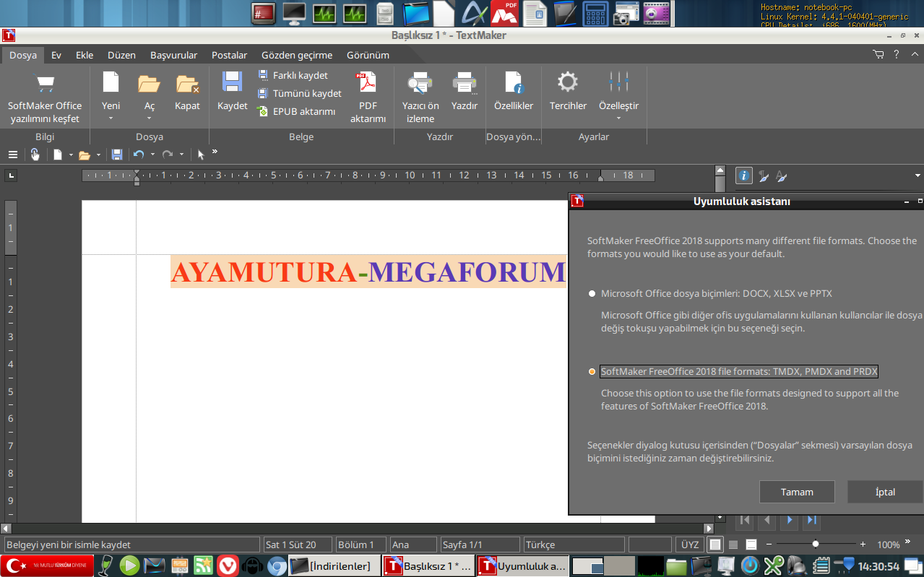Open Tercihler gear settings icon

coord(568,82)
